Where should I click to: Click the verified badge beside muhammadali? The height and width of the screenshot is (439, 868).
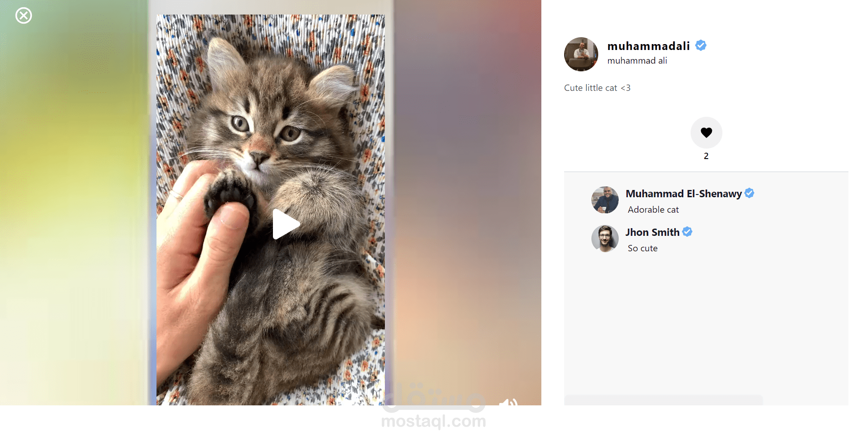(701, 45)
